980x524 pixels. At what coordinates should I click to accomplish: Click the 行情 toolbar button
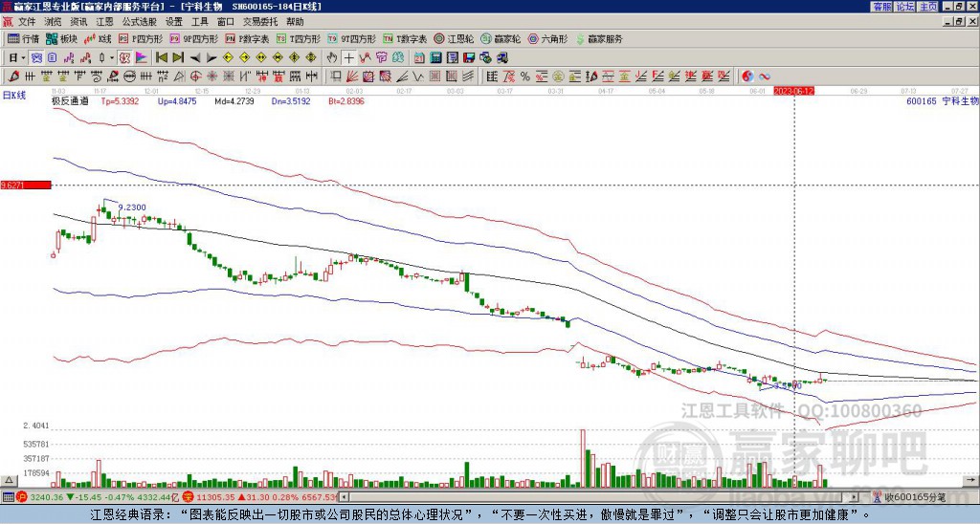[24, 38]
